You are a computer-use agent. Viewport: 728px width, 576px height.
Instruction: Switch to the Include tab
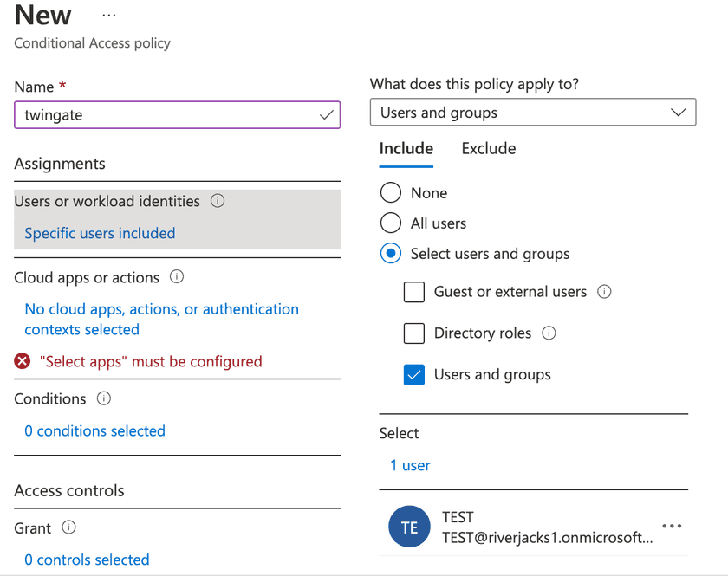click(406, 149)
